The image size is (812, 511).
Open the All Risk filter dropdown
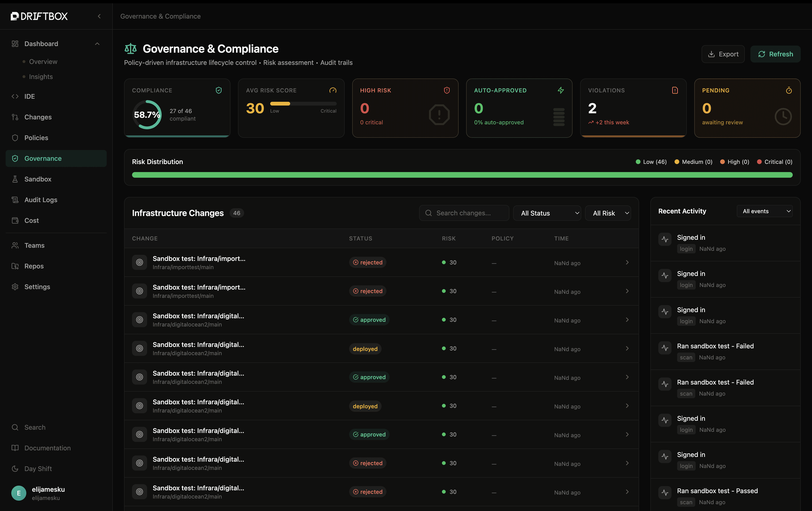pos(608,213)
